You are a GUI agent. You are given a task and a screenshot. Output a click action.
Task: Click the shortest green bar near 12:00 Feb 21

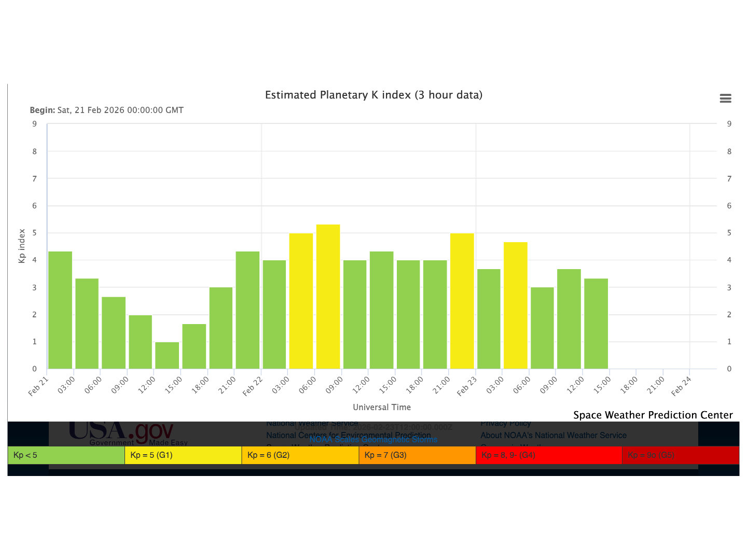pyautogui.click(x=167, y=356)
